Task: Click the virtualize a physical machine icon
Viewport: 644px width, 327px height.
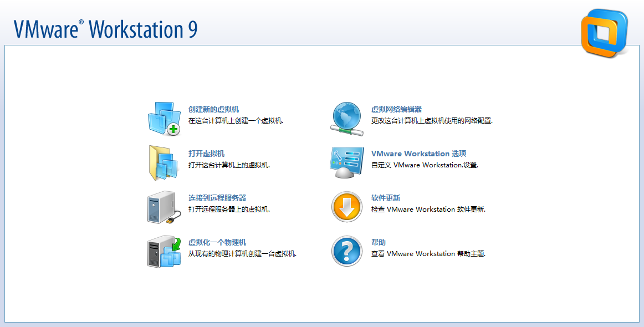Action: [x=164, y=252]
